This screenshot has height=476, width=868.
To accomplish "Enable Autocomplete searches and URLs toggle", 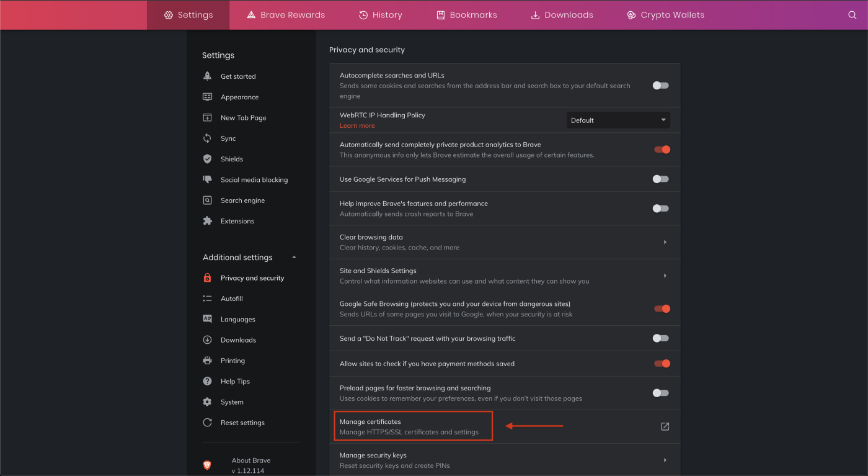I will 661,86.
